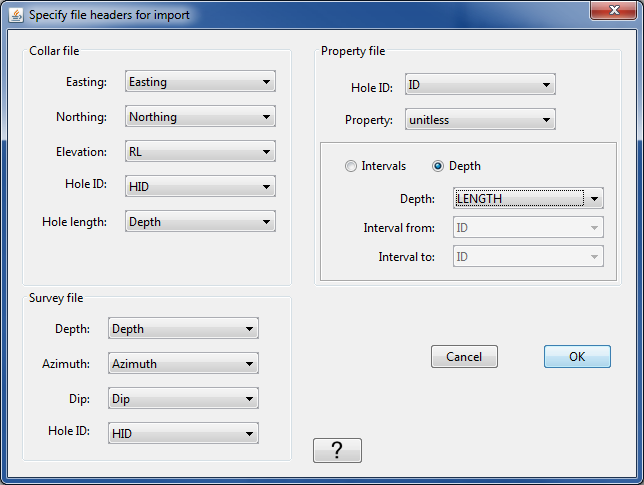Confirm with the OK button
This screenshot has width=644, height=485.
(577, 356)
